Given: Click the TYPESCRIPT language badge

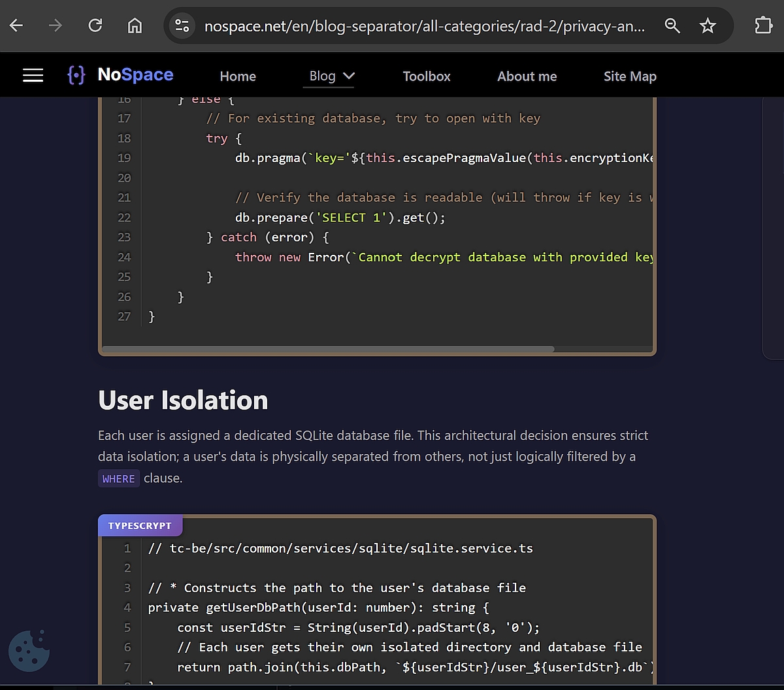Looking at the screenshot, I should [140, 526].
